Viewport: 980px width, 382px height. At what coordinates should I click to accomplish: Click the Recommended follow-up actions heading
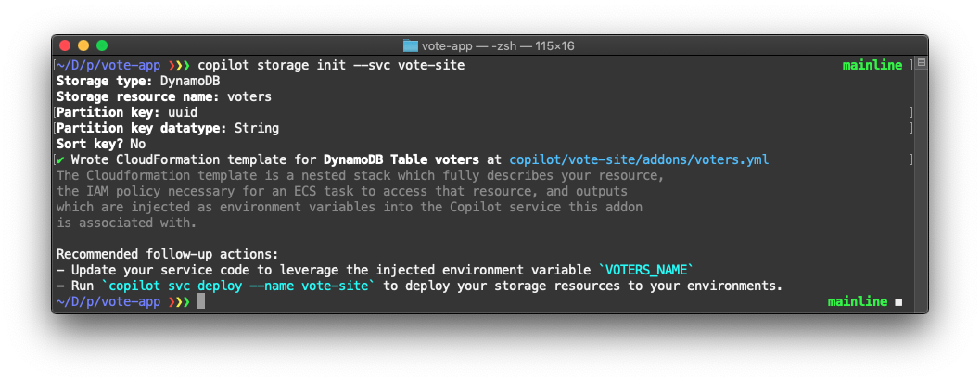168,254
